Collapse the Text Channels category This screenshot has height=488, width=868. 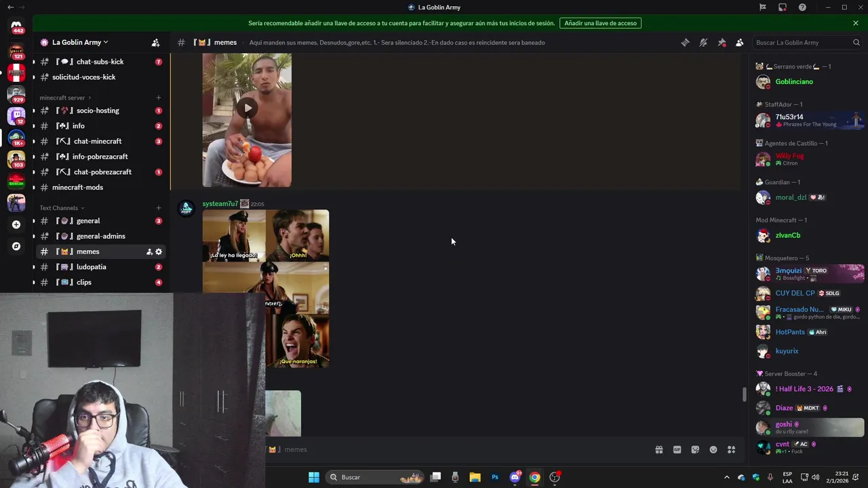62,208
